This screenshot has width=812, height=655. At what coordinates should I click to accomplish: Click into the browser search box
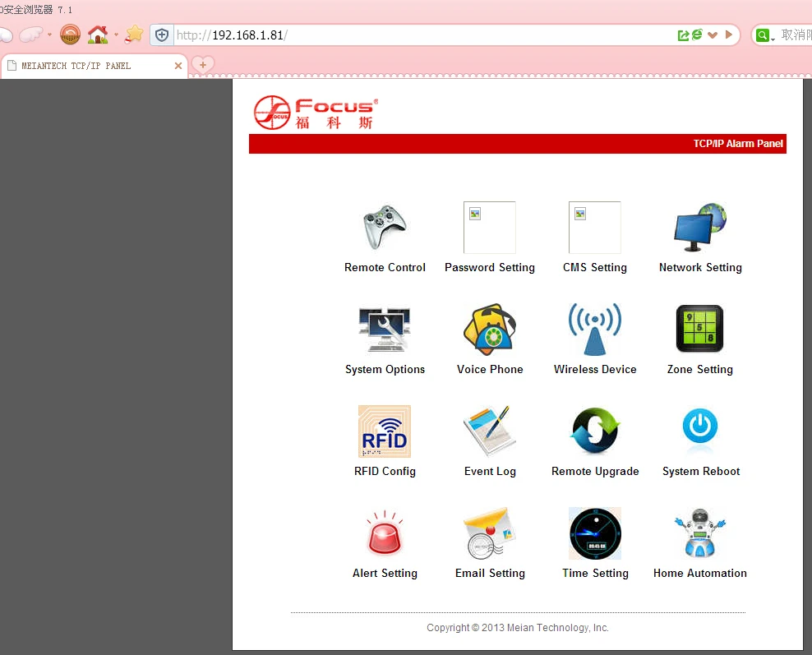tap(795, 35)
